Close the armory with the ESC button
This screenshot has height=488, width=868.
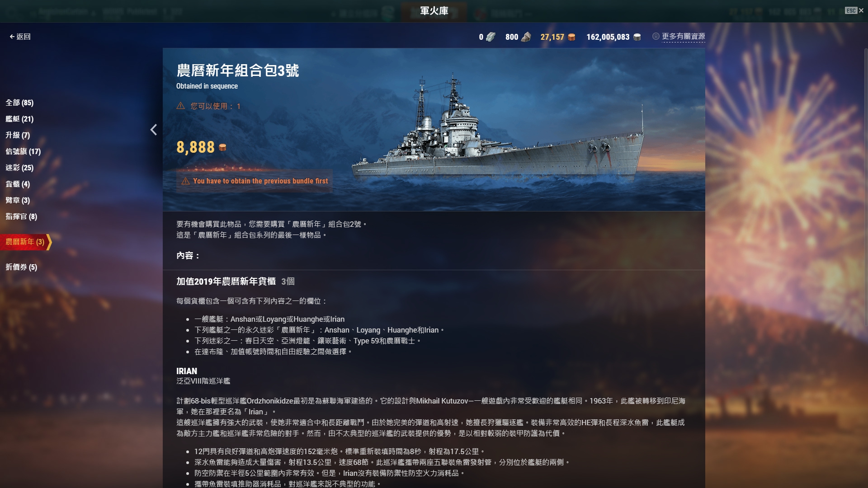(x=854, y=10)
